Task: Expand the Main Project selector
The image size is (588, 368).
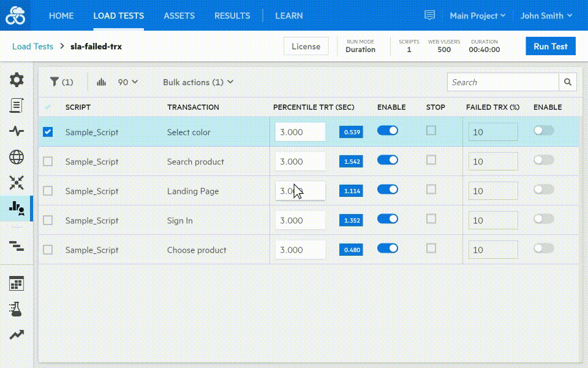Action: click(477, 16)
